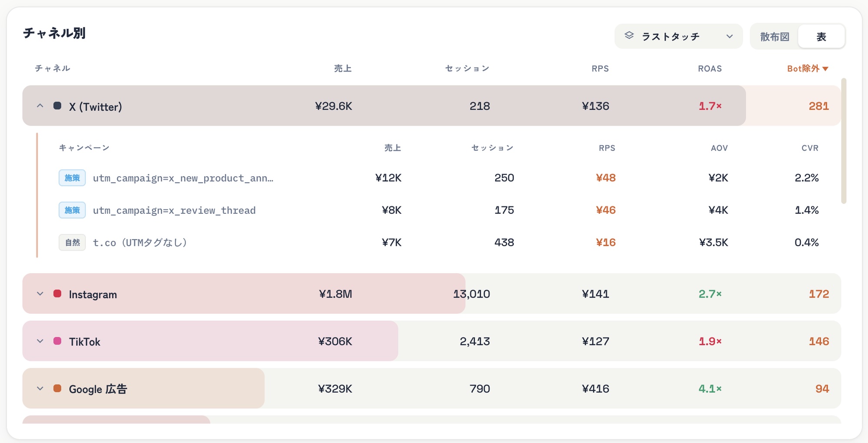Screen dimensions: 868x443
Task: Open the ラストタッチ attribution dropdown
Action: coord(678,36)
